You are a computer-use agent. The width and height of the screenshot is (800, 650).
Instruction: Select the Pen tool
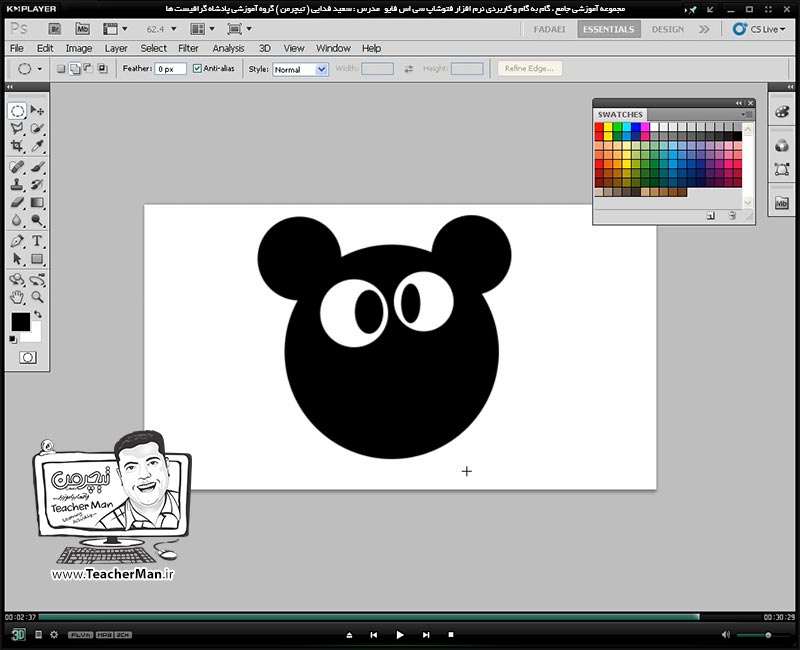coord(17,241)
